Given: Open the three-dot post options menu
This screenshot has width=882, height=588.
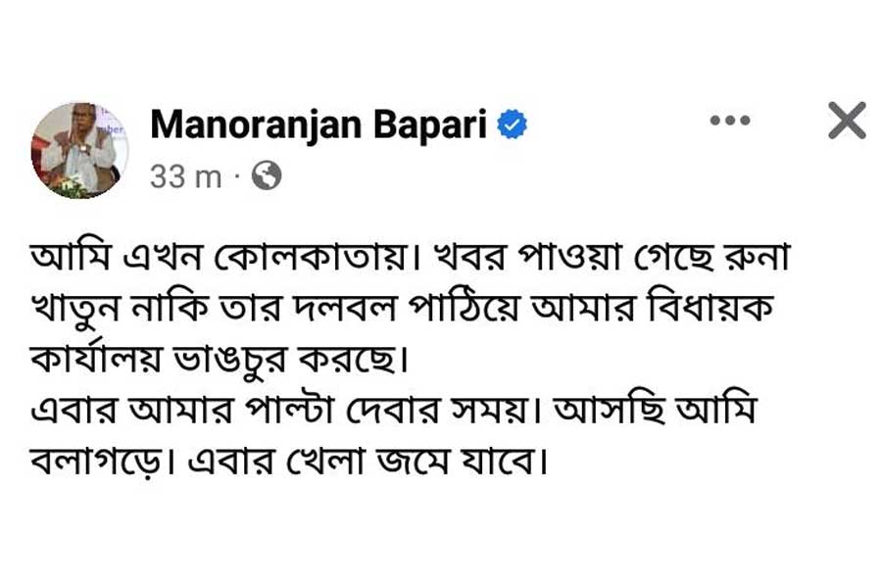Looking at the screenshot, I should (x=729, y=122).
